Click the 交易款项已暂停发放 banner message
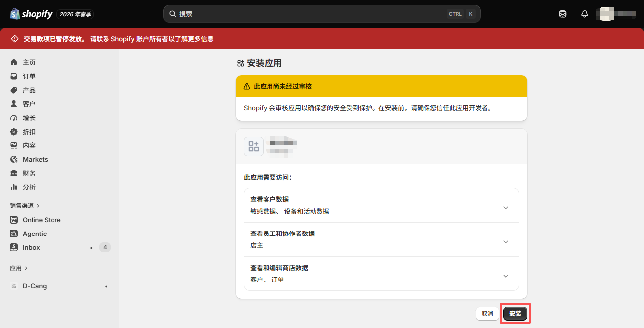 point(118,39)
